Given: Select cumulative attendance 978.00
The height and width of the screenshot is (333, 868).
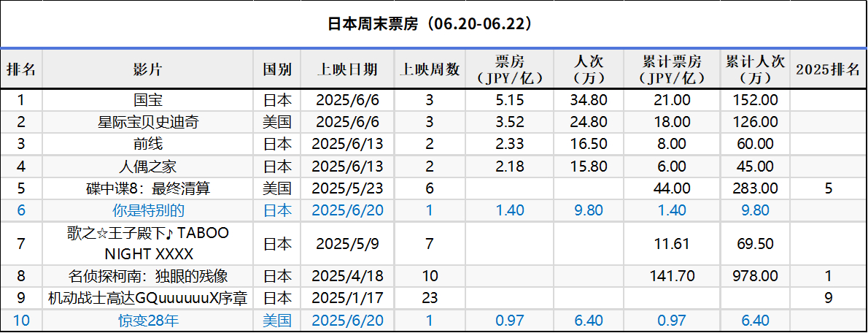Looking at the screenshot, I should coord(755,276).
